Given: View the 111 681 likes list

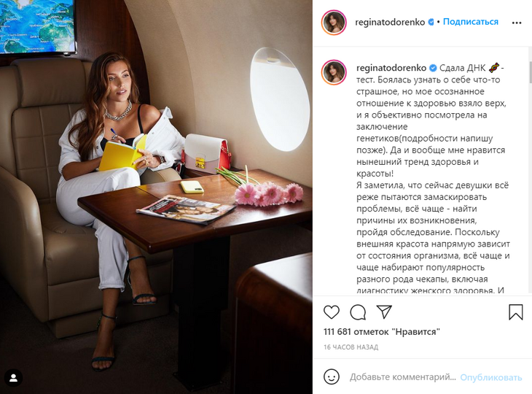Looking at the screenshot, I should (382, 331).
